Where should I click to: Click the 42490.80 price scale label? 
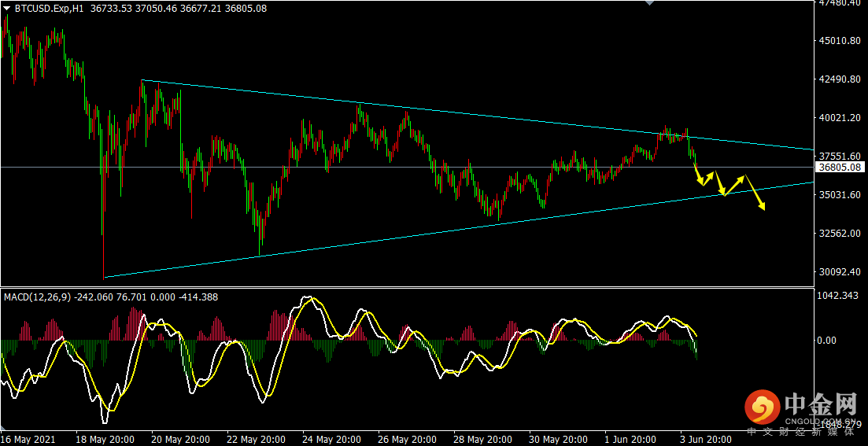pyautogui.click(x=841, y=79)
